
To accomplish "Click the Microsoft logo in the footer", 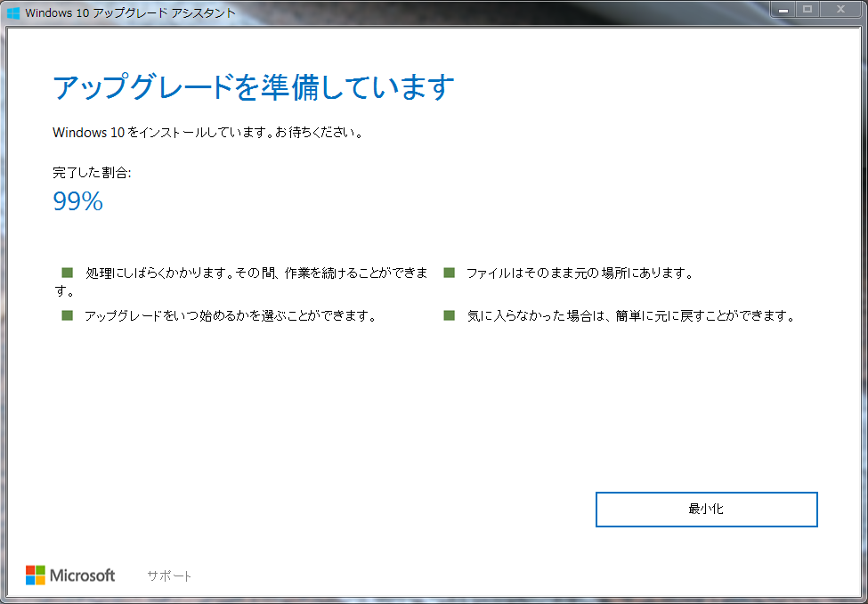I will 70,575.
